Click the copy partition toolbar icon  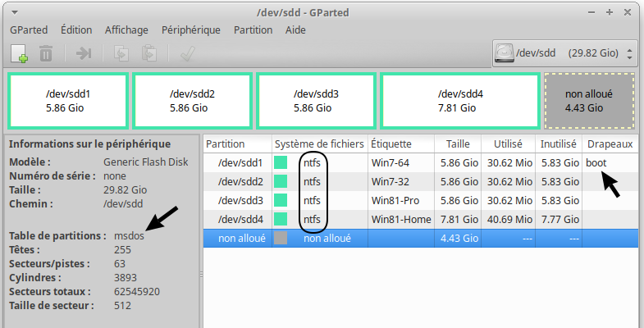coord(121,54)
